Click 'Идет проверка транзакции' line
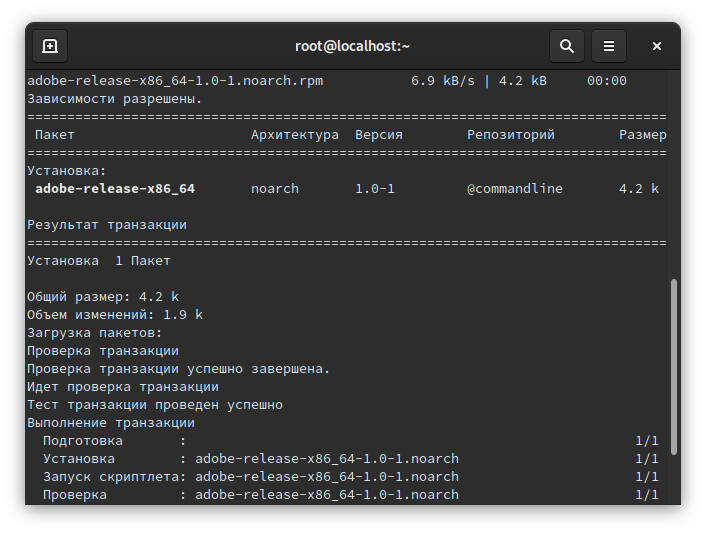The height and width of the screenshot is (533, 706). point(123,387)
